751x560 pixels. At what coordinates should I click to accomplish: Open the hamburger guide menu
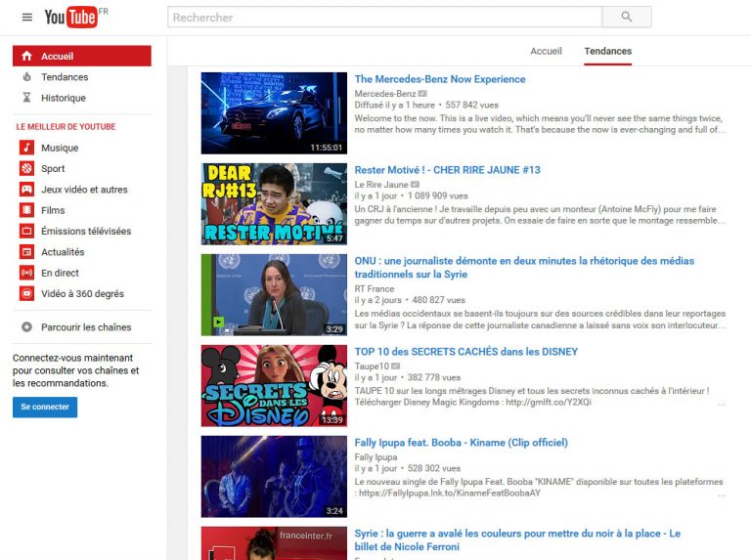pyautogui.click(x=27, y=18)
